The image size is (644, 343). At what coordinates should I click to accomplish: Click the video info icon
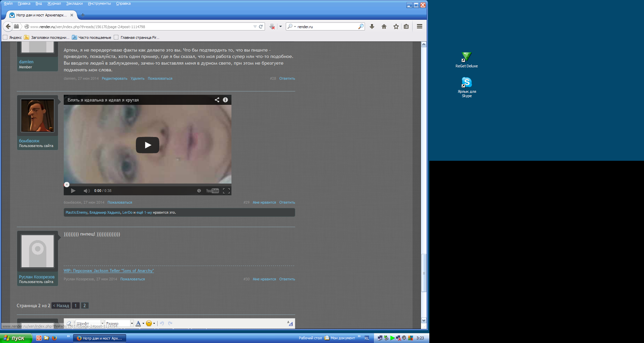[225, 100]
